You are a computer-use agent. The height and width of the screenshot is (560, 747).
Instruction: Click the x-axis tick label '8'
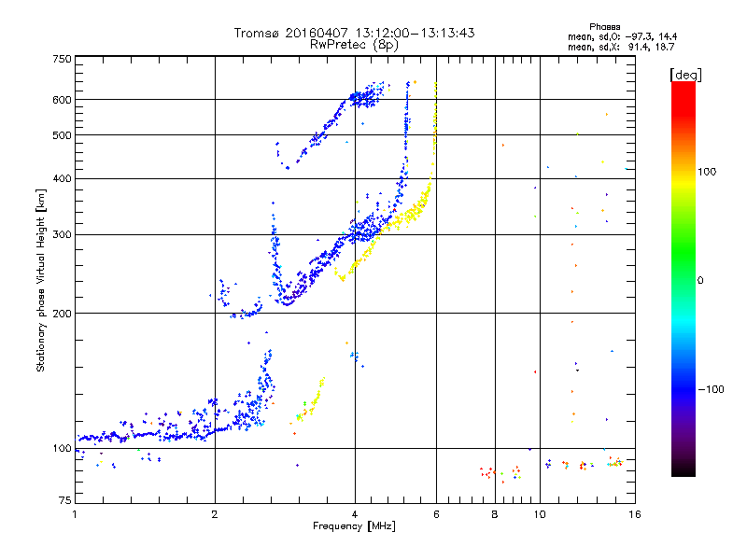[495, 514]
